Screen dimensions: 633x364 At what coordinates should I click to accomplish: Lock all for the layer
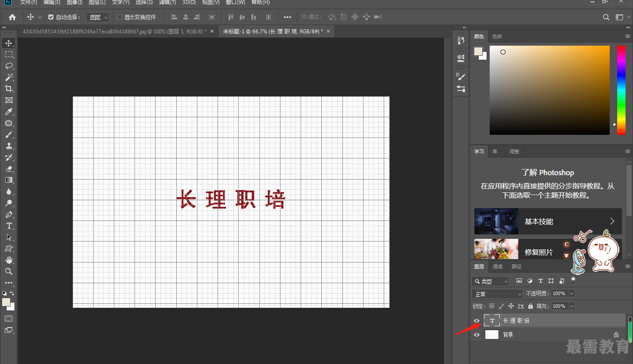[x=531, y=306]
